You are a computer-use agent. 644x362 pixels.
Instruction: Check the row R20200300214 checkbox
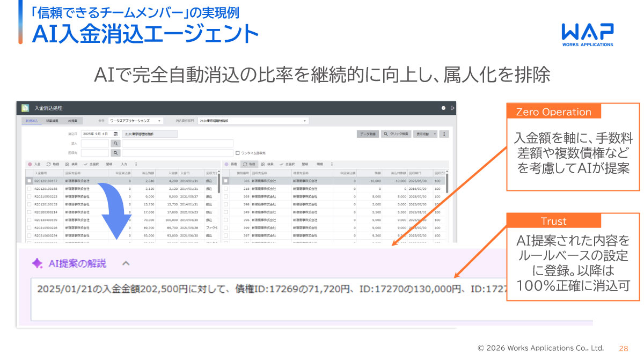point(30,212)
